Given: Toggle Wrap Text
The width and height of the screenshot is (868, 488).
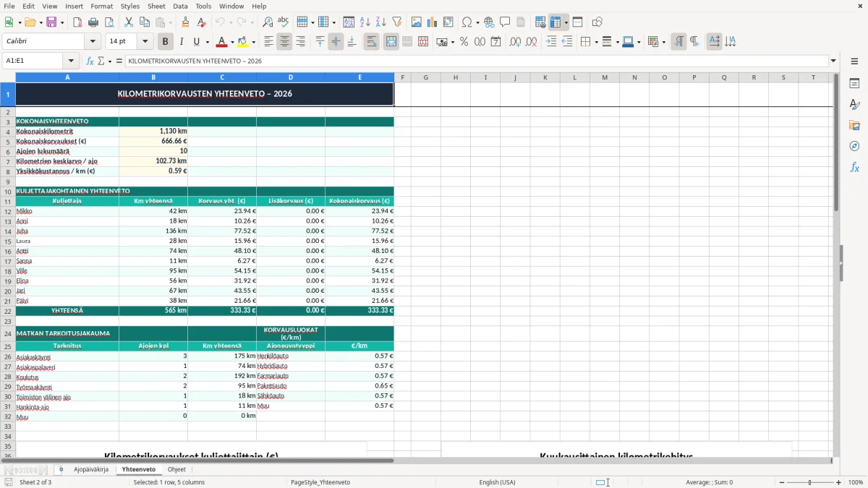Looking at the screenshot, I should (372, 42).
